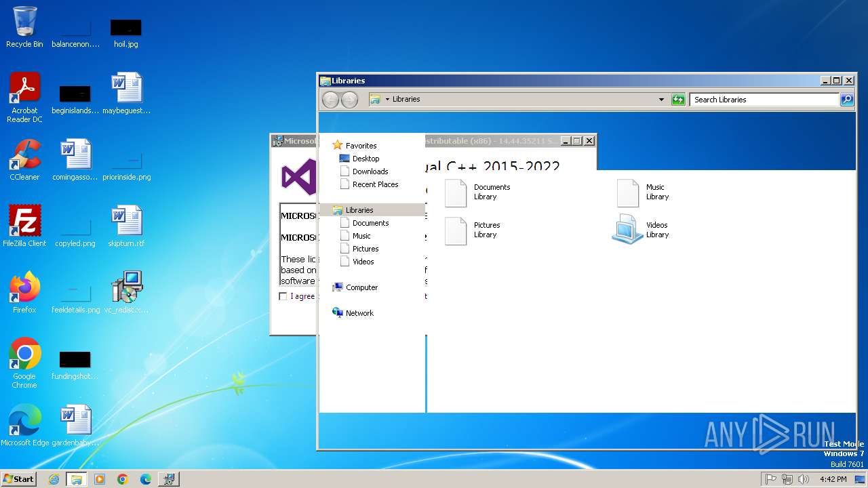This screenshot has width=868, height=488.
Task: Open the Recycle Bin desktop icon
Action: point(24,27)
